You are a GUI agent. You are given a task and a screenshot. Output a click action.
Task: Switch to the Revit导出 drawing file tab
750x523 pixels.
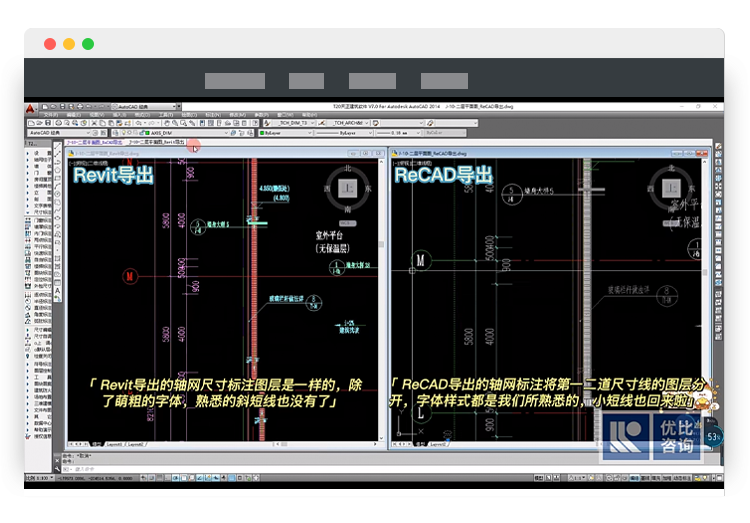point(157,142)
